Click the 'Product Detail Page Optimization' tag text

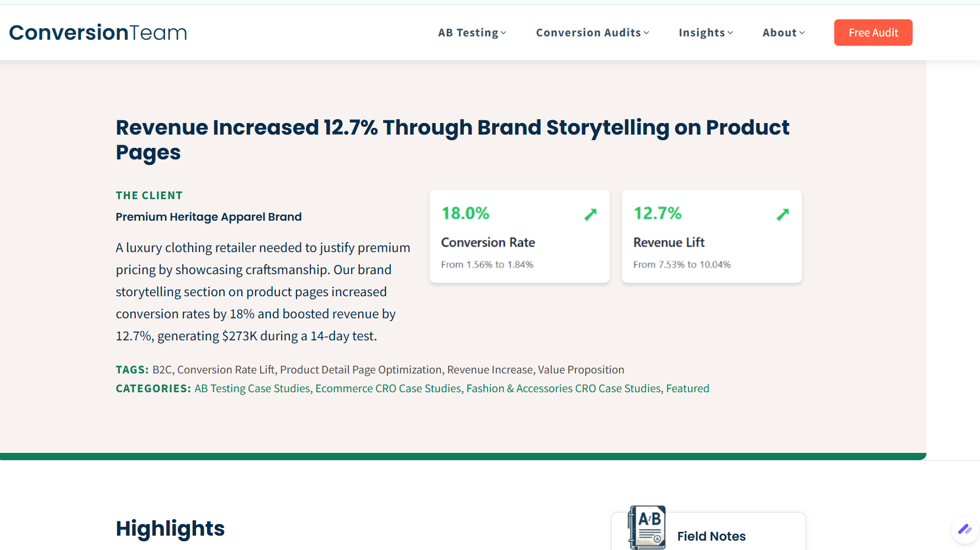click(x=361, y=370)
